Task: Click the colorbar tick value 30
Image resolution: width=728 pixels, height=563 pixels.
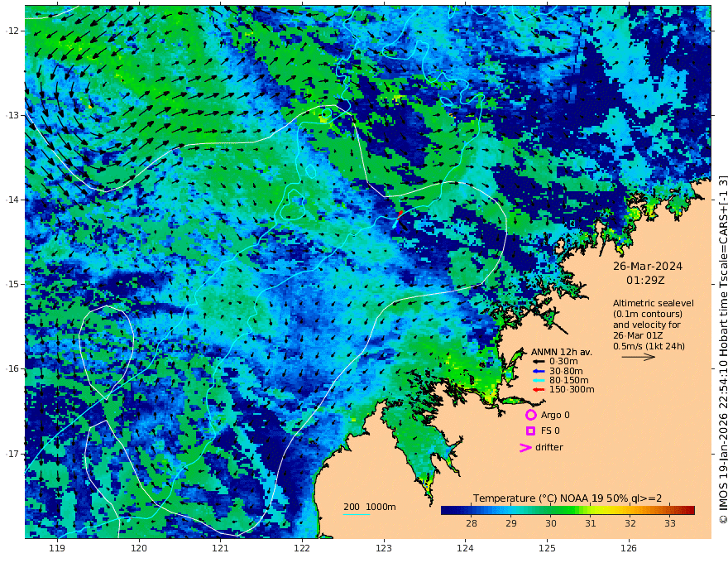Action: click(x=551, y=523)
